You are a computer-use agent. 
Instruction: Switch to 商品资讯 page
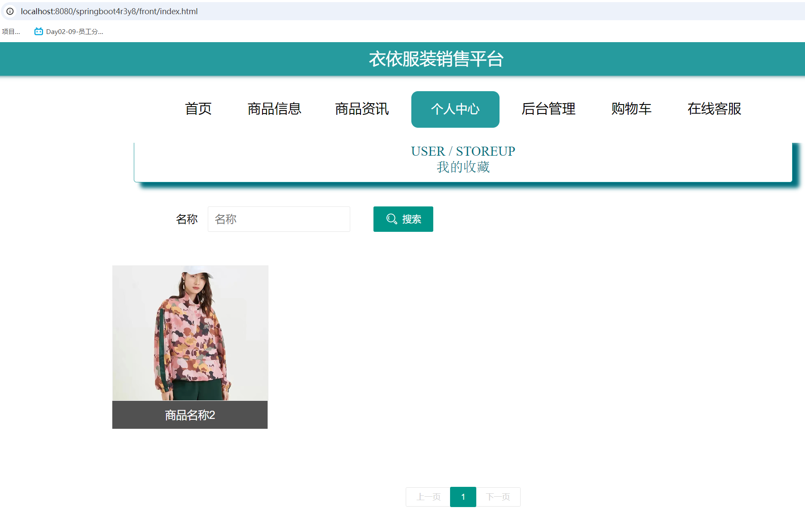(361, 109)
